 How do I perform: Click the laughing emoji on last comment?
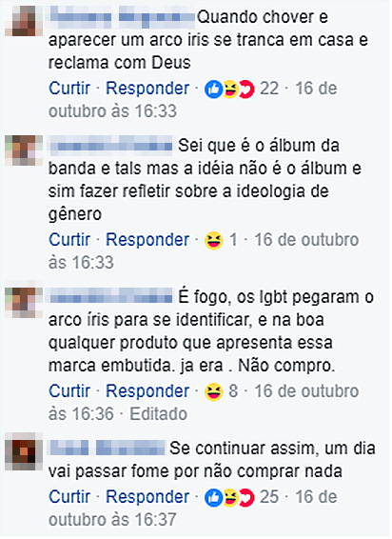pos(230,498)
